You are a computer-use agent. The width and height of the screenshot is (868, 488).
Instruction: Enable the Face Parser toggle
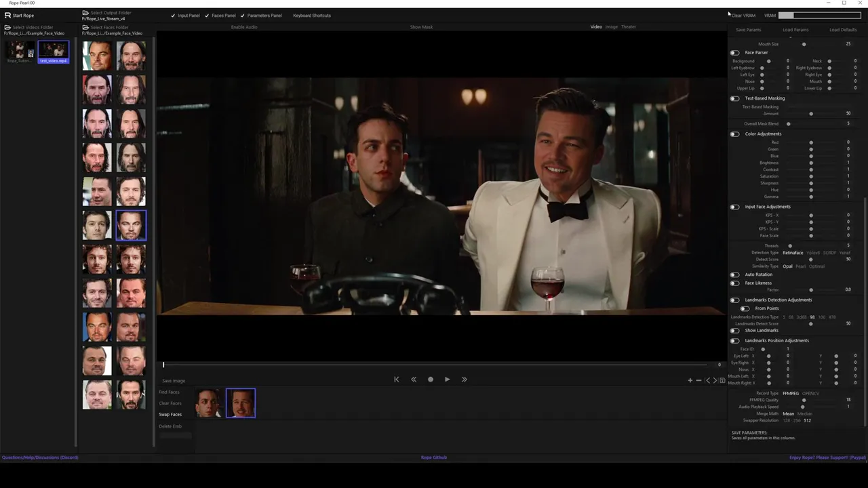point(734,53)
